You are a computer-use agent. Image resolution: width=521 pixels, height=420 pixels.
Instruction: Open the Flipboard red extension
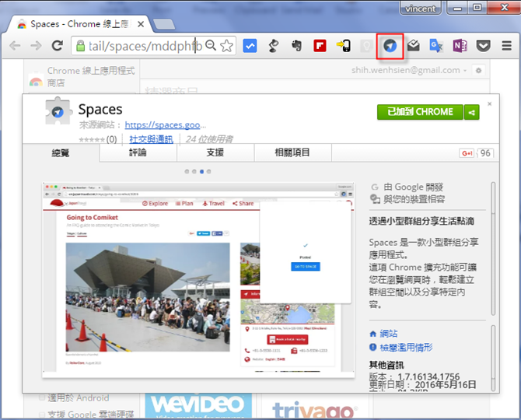point(320,46)
